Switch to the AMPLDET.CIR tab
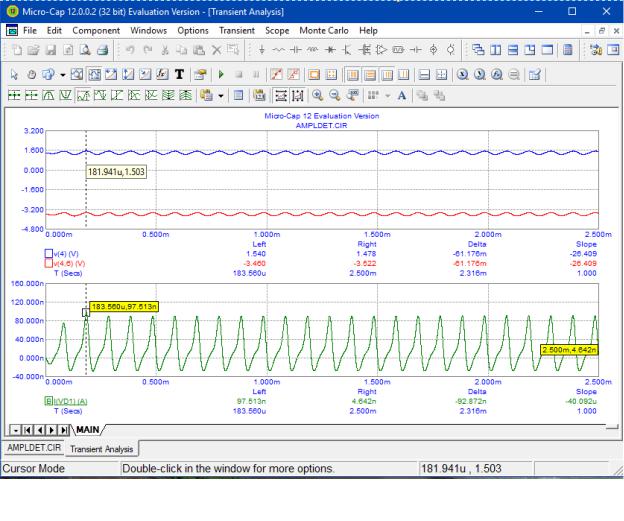Viewport: 624px width, 521px height. pyautogui.click(x=34, y=448)
